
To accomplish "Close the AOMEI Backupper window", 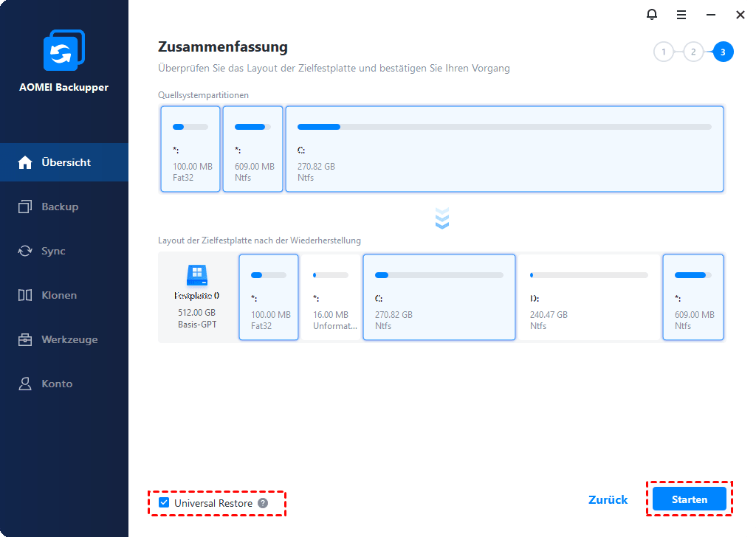I will click(740, 15).
